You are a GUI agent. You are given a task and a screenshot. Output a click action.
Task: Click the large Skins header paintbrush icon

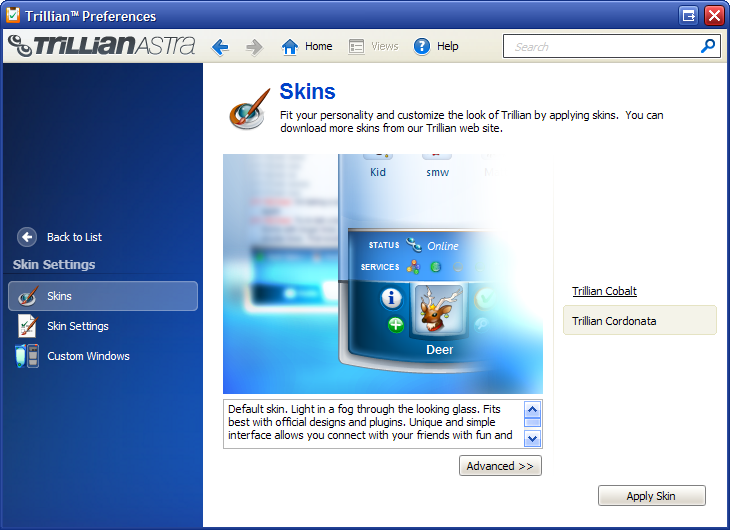(x=250, y=109)
